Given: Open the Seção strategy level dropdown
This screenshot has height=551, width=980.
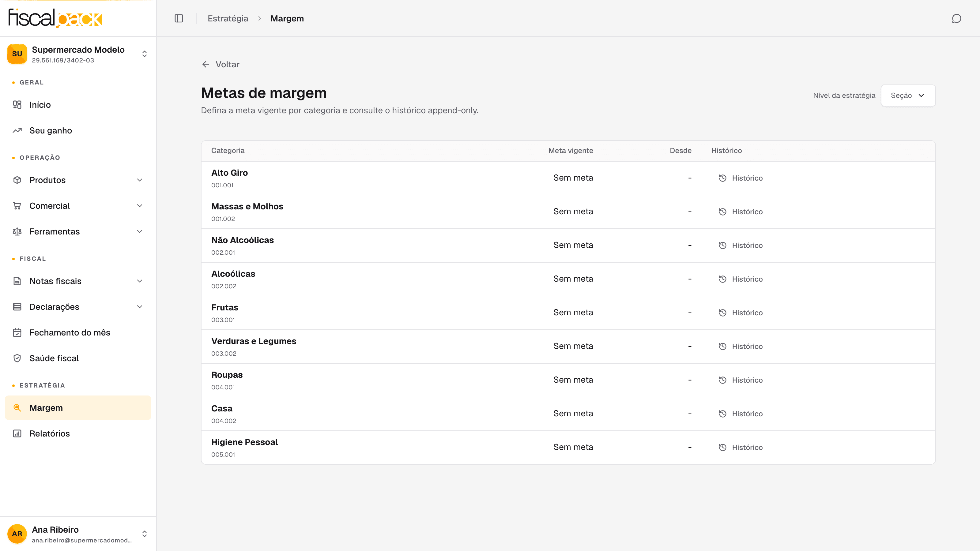Looking at the screenshot, I should click(x=908, y=96).
